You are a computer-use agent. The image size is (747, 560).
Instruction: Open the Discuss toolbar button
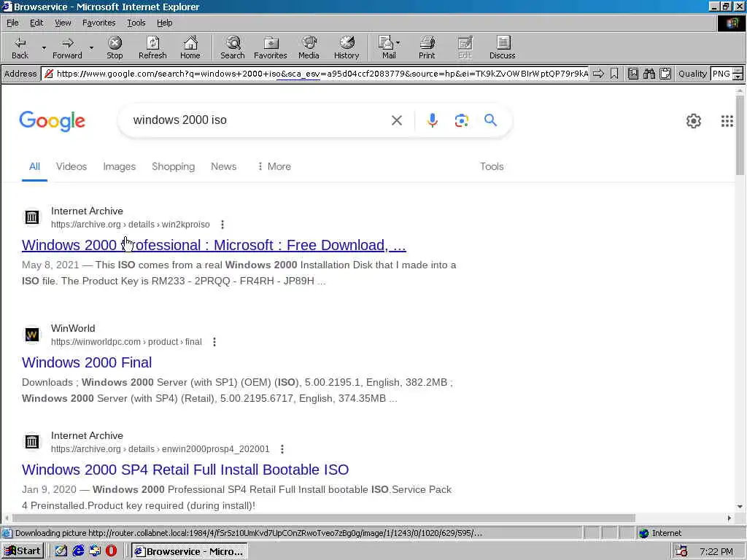(502, 47)
